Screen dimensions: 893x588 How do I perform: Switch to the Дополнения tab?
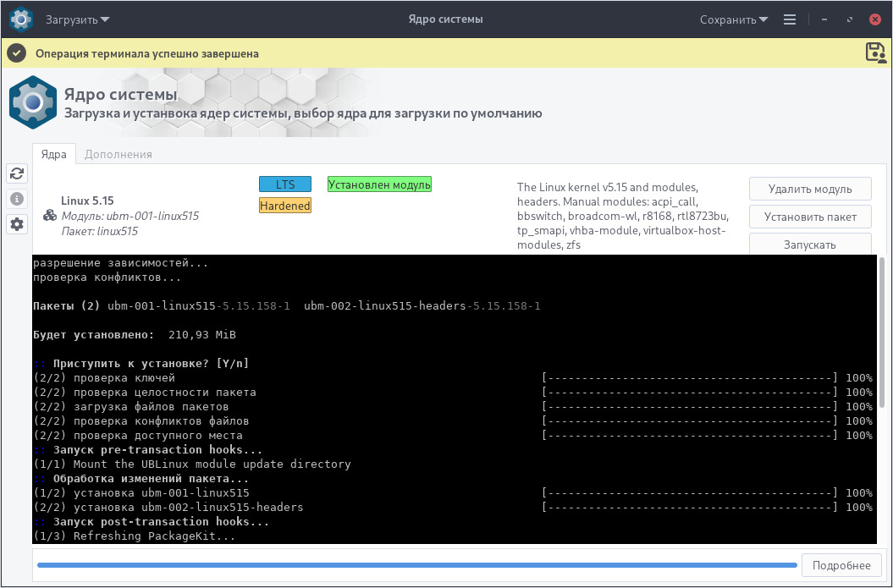click(118, 154)
